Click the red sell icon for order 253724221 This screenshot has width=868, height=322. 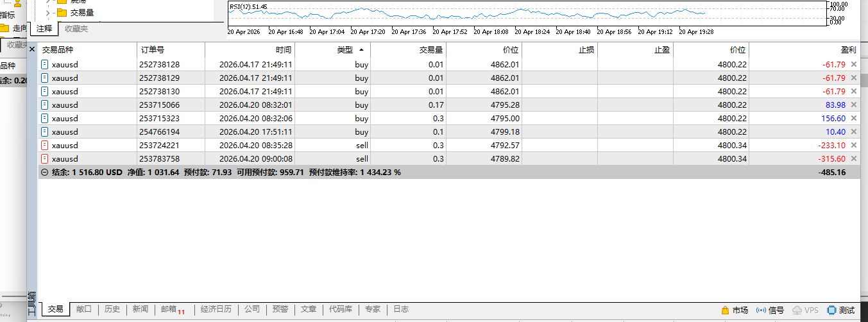[44, 145]
